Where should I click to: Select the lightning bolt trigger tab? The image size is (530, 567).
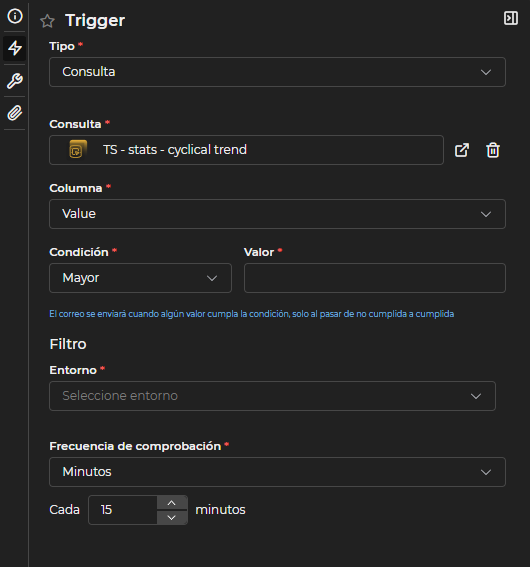(x=15, y=48)
